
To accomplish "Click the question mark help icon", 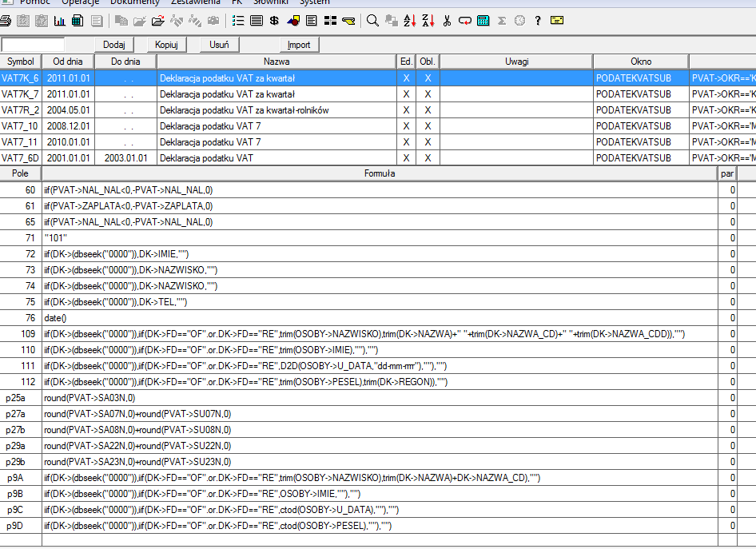I will pyautogui.click(x=538, y=21).
